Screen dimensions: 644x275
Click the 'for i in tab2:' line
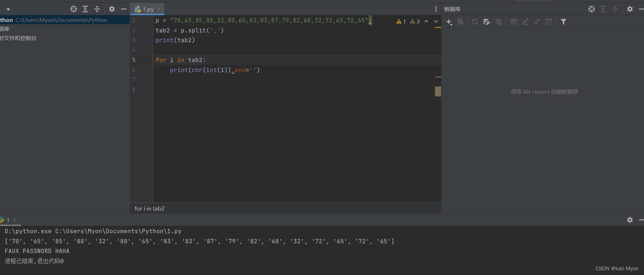click(180, 60)
